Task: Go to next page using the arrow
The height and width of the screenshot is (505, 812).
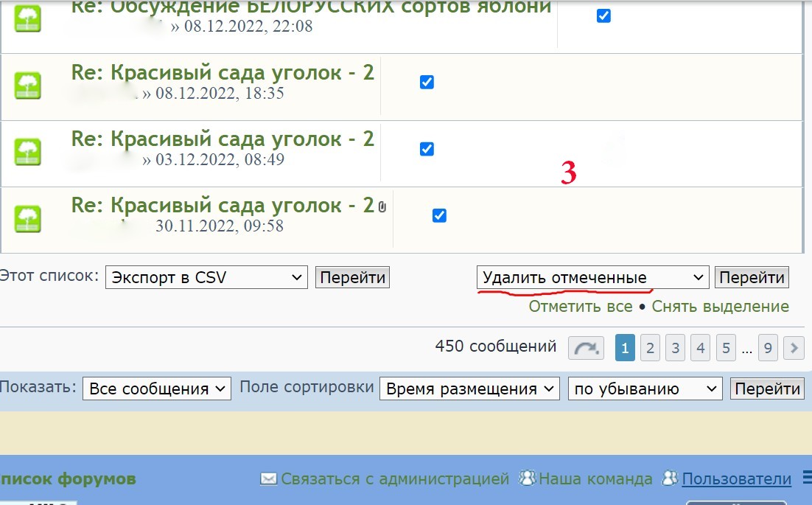Action: point(794,347)
